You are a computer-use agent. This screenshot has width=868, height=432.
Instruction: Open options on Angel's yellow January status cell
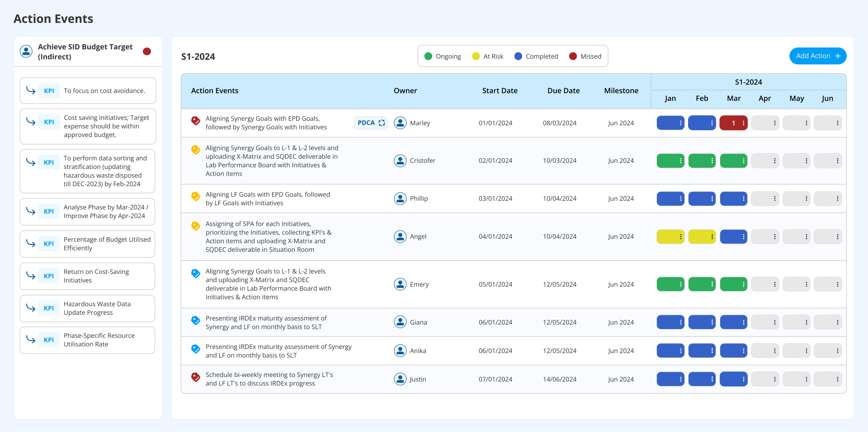click(x=680, y=237)
